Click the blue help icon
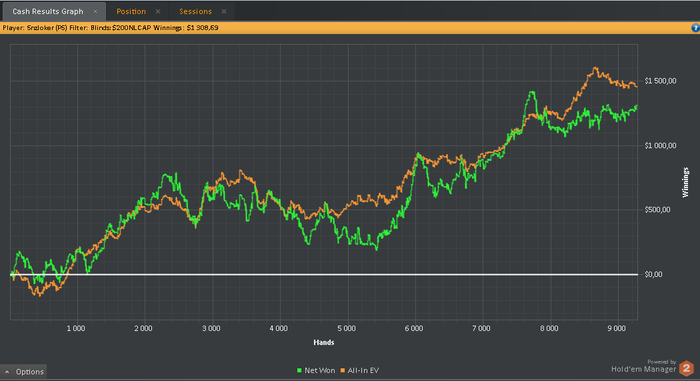The height and width of the screenshot is (381, 700). (x=695, y=28)
